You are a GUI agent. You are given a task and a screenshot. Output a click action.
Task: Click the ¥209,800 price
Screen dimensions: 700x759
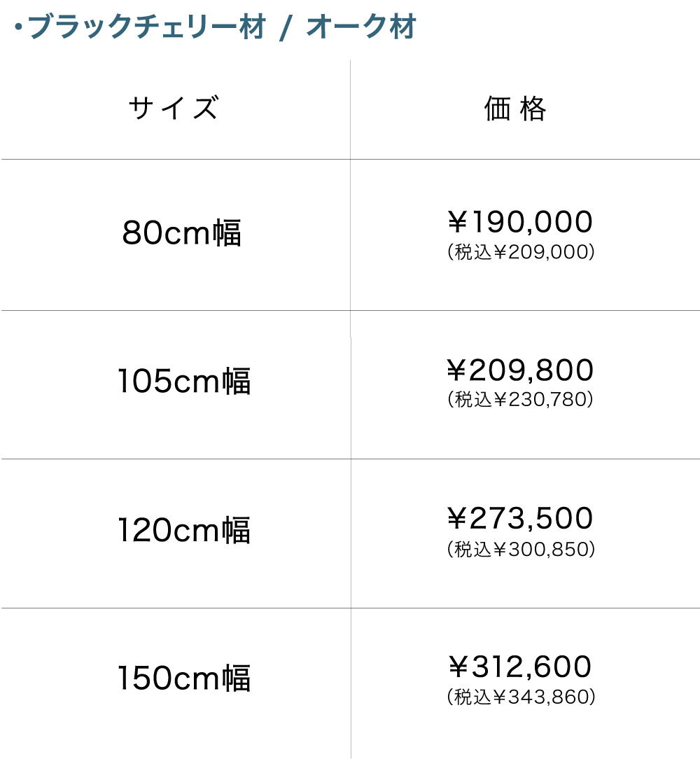pos(520,370)
